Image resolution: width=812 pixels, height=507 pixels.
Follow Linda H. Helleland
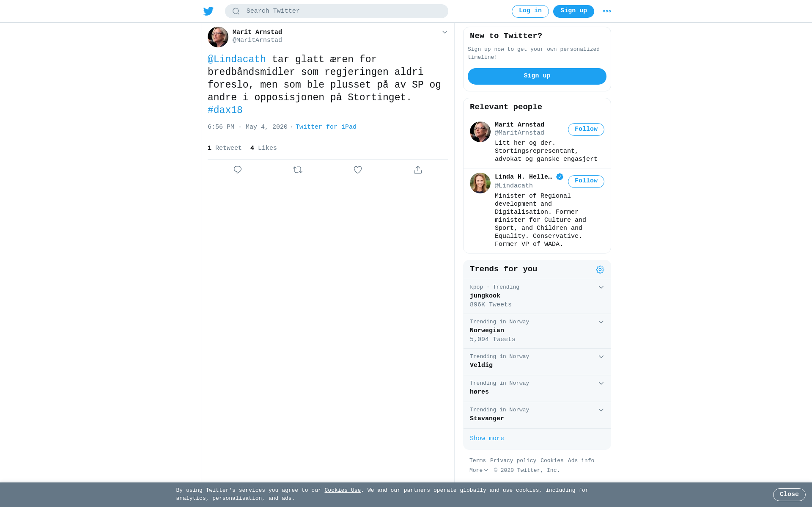tap(586, 181)
